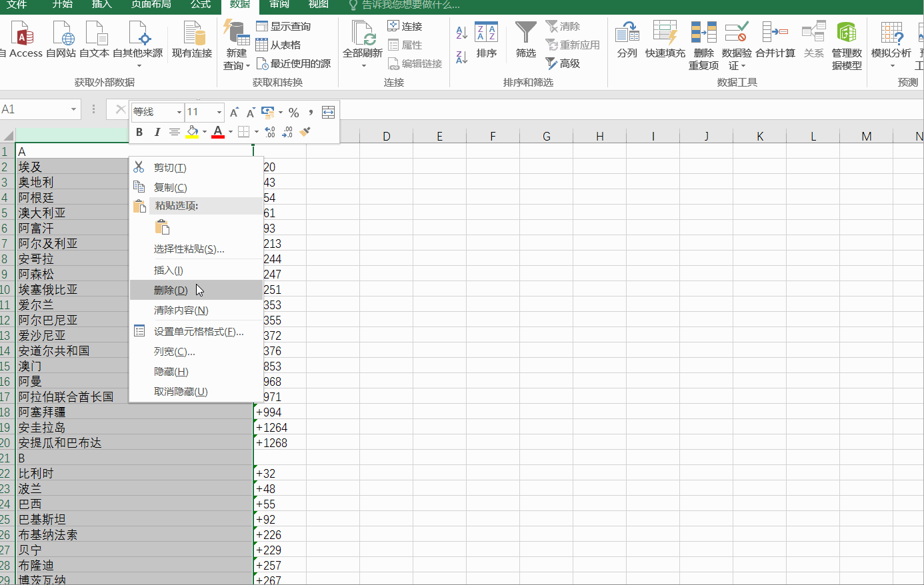Switch to the View (视图) tab

tap(319, 4)
